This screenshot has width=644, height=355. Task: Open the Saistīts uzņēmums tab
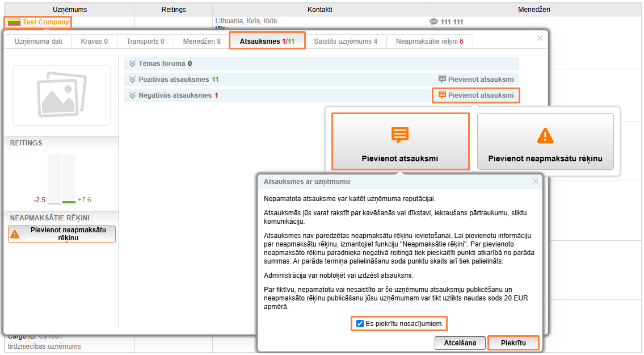click(x=346, y=41)
